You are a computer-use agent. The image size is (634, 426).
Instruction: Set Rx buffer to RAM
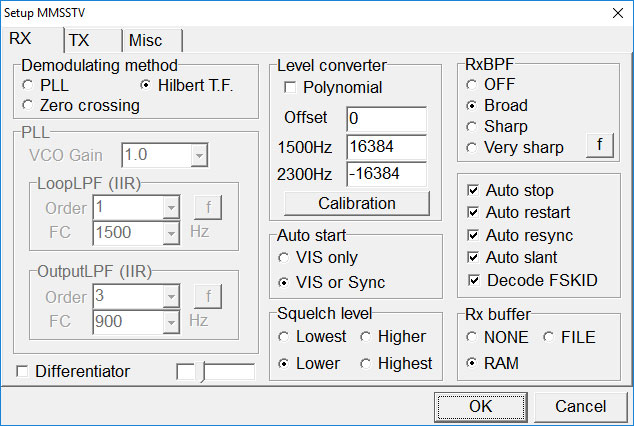pos(492,363)
